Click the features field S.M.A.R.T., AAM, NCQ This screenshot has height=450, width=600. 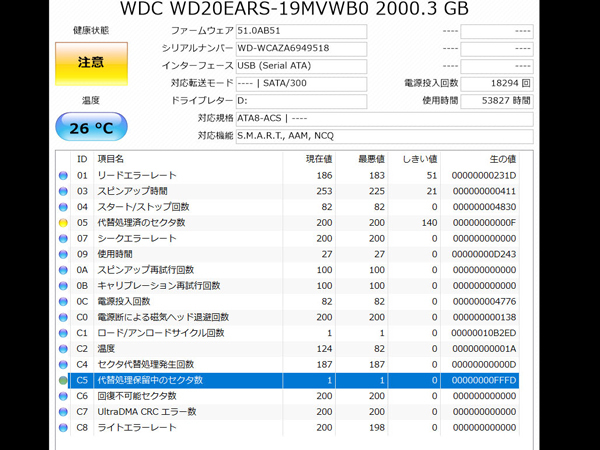click(x=384, y=136)
